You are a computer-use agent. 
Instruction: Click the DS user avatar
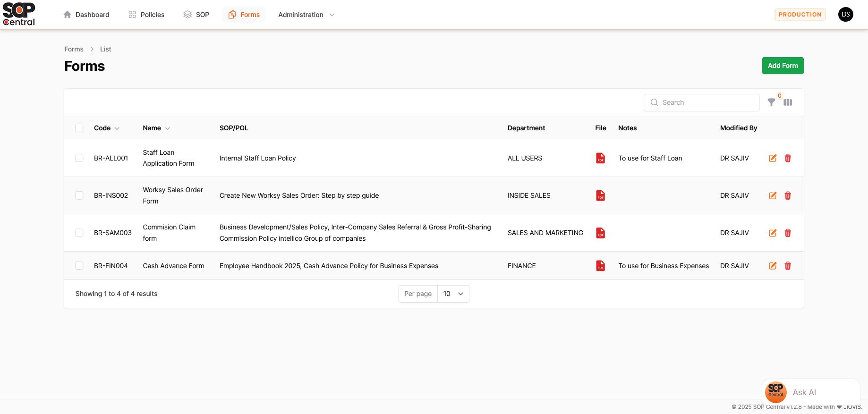(845, 15)
